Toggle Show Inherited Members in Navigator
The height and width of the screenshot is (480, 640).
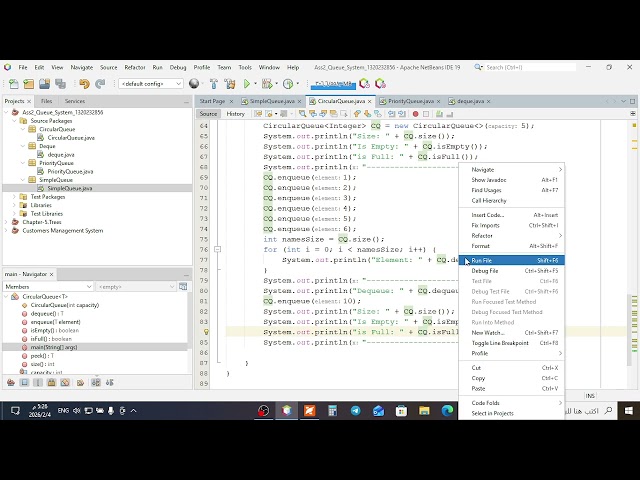11,382
